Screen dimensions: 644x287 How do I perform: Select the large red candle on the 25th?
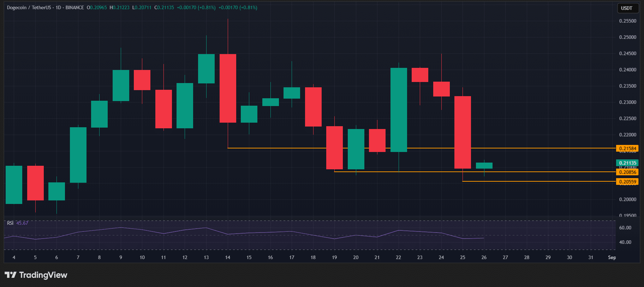pos(463,132)
